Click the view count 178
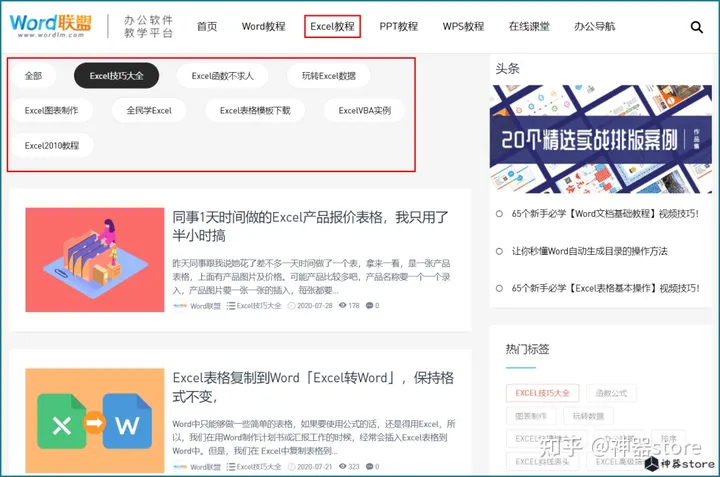This screenshot has width=720, height=477. coord(354,306)
